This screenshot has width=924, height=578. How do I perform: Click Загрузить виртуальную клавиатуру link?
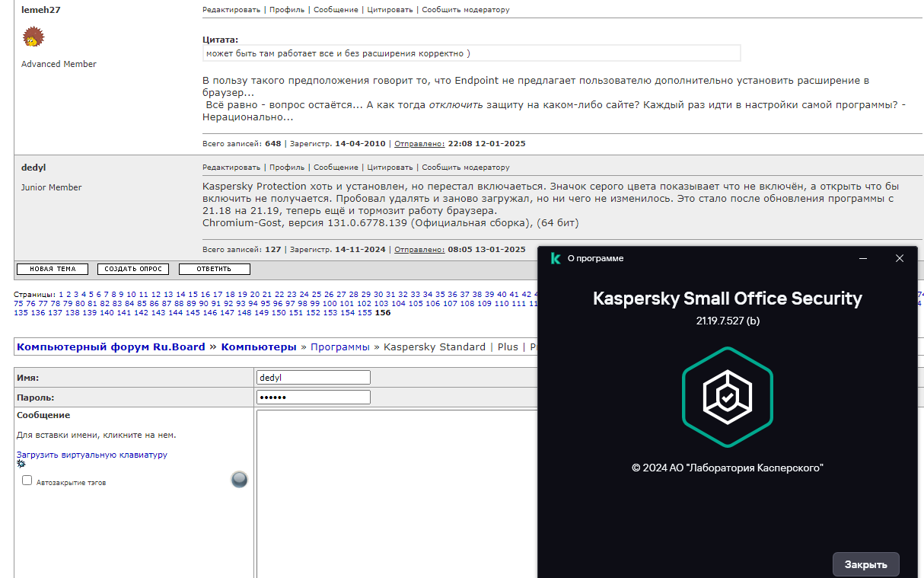point(92,455)
